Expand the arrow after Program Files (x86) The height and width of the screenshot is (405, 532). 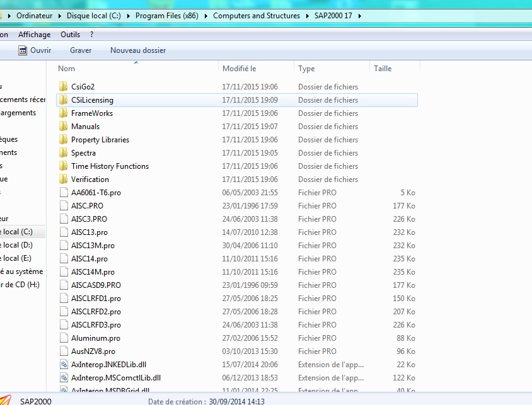click(x=206, y=16)
